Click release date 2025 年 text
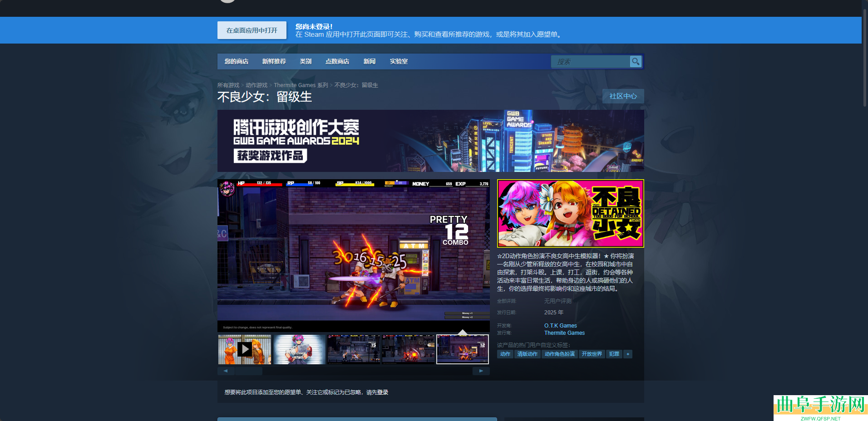868x421 pixels. [554, 313]
